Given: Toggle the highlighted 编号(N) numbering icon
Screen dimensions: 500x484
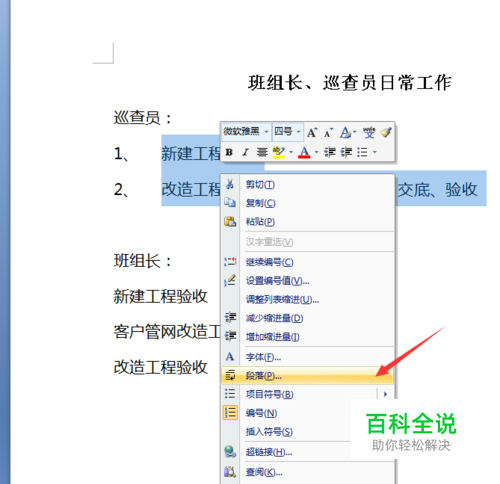Looking at the screenshot, I should (230, 413).
